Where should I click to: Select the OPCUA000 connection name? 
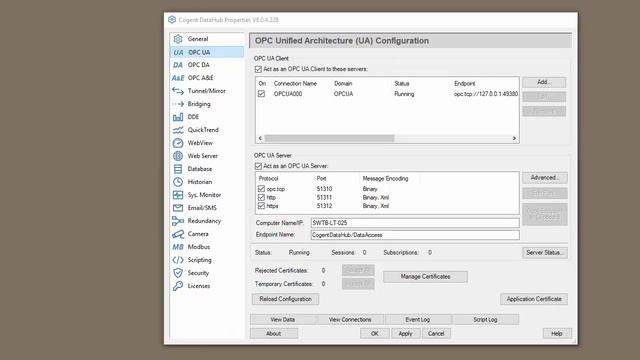click(x=288, y=94)
